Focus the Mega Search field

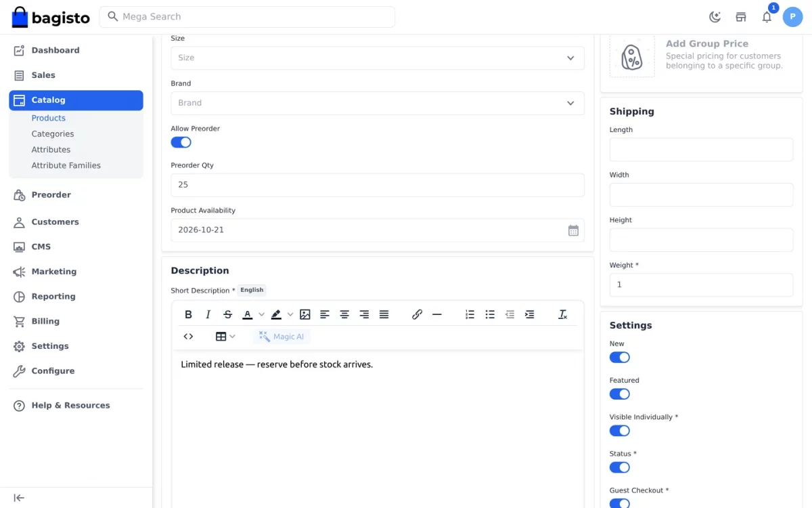tap(247, 17)
